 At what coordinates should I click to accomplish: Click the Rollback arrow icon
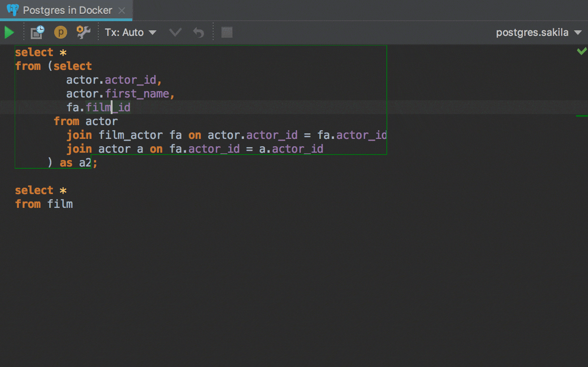point(198,33)
